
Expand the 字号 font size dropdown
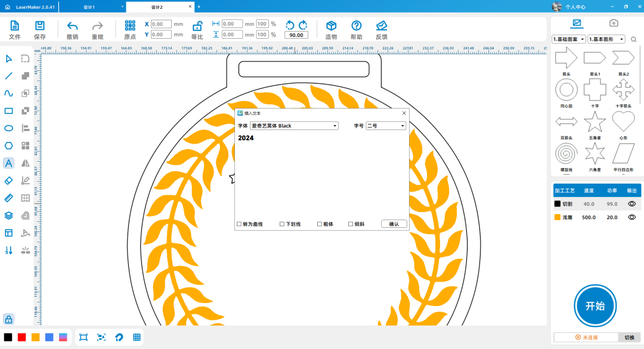point(385,126)
